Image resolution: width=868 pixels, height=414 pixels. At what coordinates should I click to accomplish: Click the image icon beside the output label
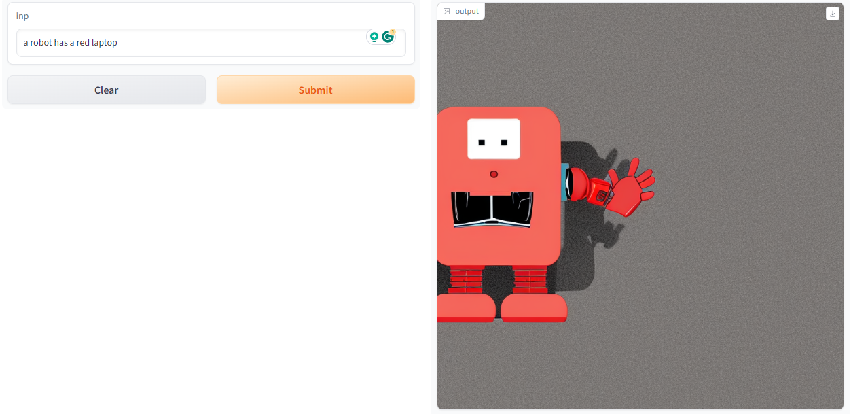coord(446,11)
